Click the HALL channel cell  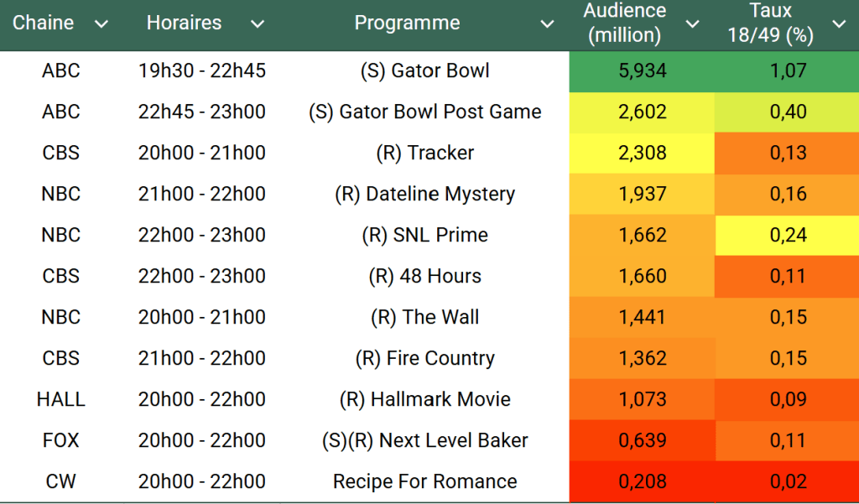(61, 399)
